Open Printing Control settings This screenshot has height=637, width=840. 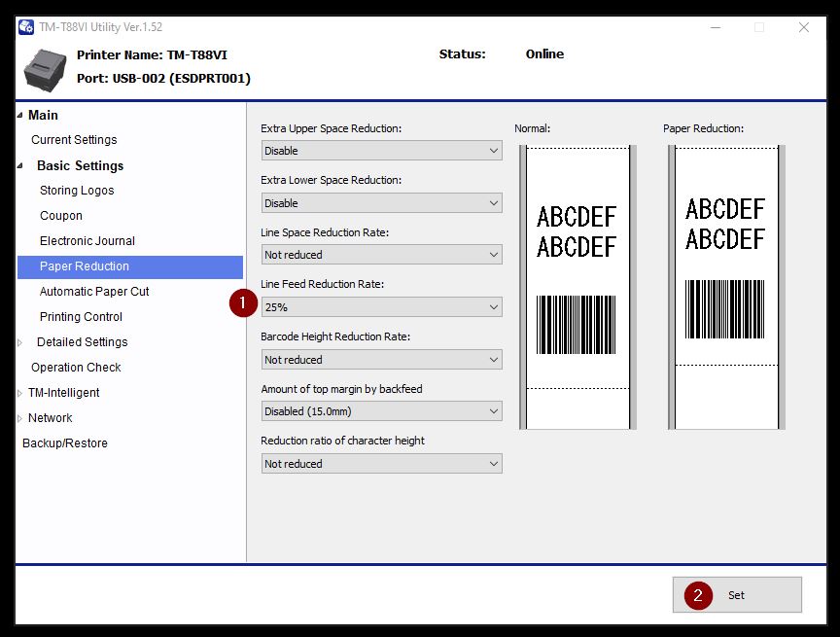coord(81,317)
